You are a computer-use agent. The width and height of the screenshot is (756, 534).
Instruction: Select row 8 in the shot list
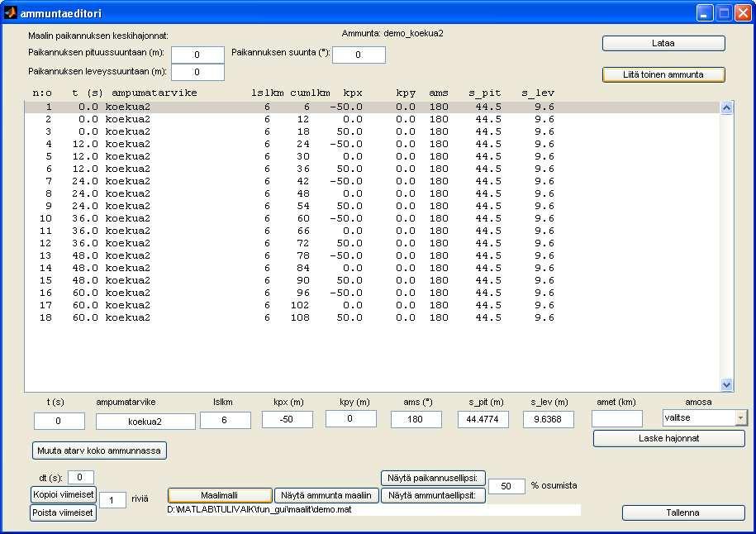[371, 194]
